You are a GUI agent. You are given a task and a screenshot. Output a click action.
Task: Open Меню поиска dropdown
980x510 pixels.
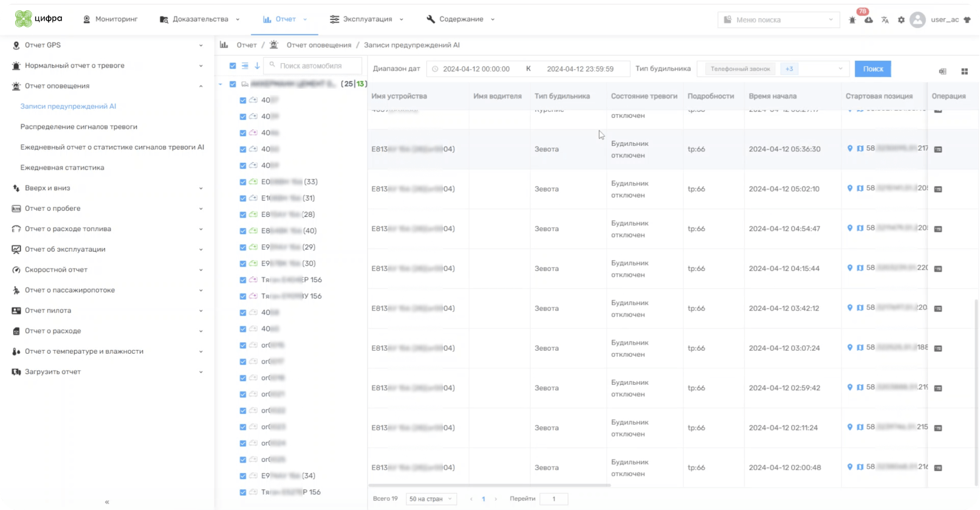[778, 20]
